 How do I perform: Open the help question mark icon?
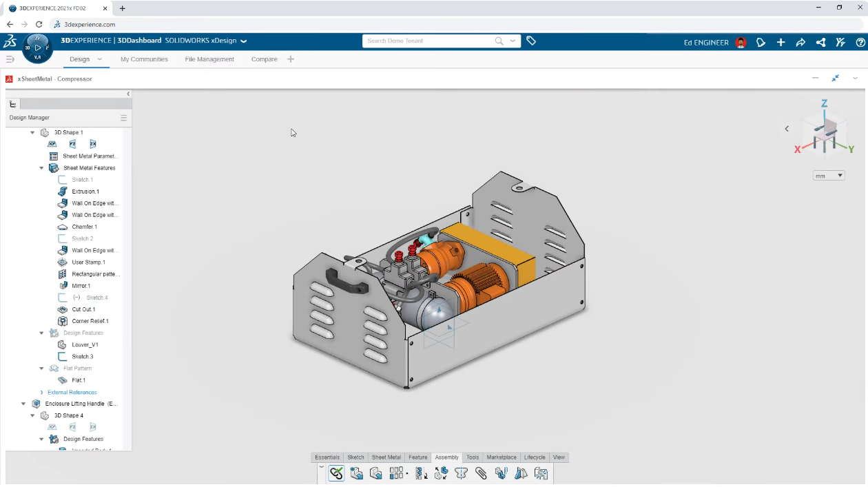[860, 42]
